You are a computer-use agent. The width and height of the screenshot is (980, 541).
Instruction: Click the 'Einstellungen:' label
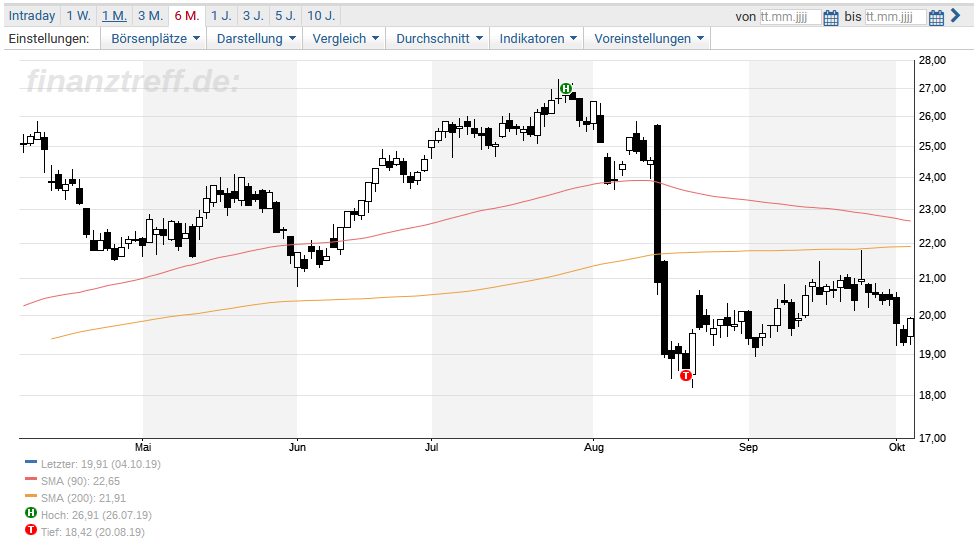(x=49, y=38)
